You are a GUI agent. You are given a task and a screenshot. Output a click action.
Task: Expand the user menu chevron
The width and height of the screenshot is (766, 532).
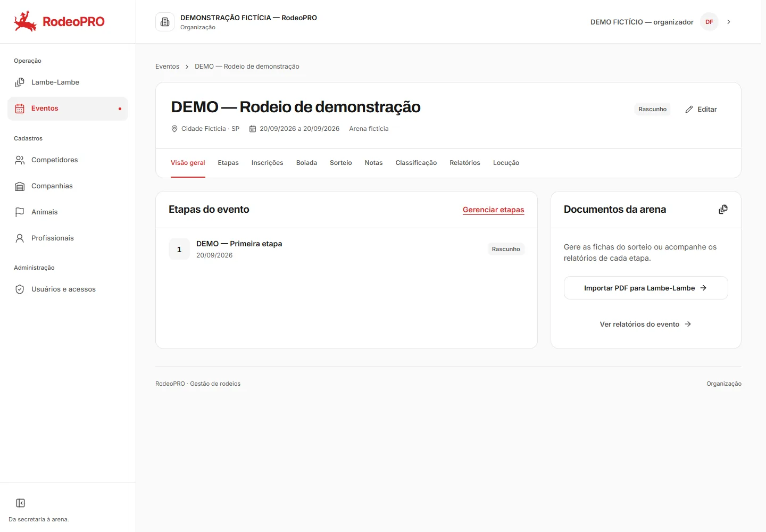click(x=729, y=22)
